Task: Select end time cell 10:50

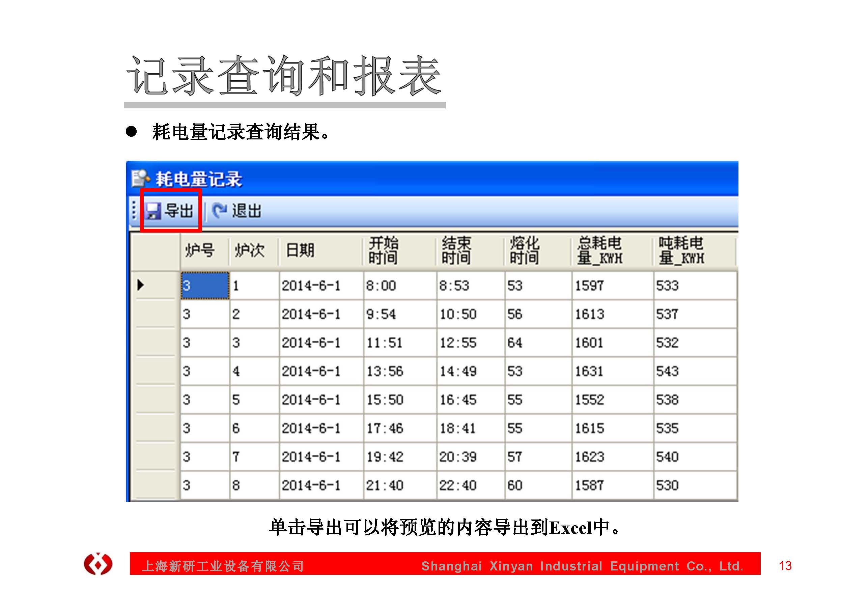Action: tap(471, 314)
